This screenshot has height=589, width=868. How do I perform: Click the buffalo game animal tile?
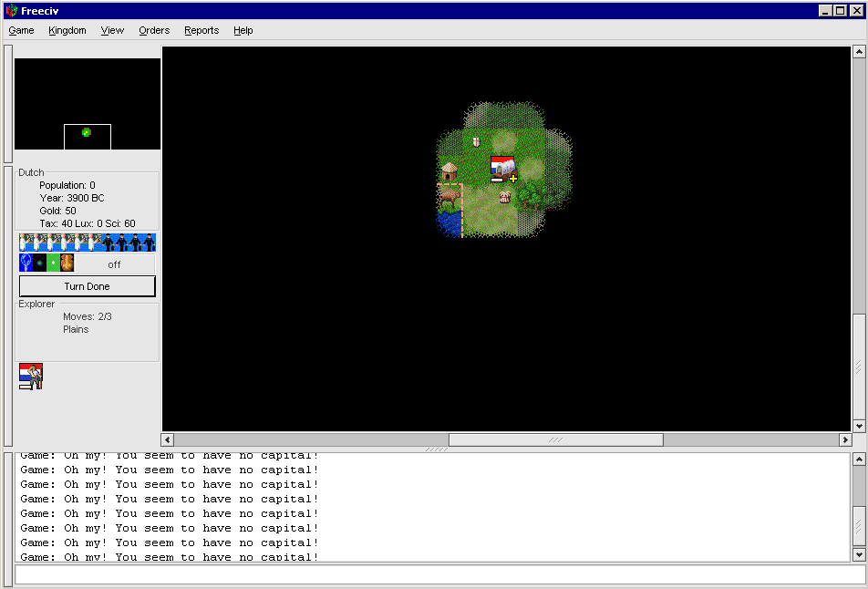[x=449, y=197]
